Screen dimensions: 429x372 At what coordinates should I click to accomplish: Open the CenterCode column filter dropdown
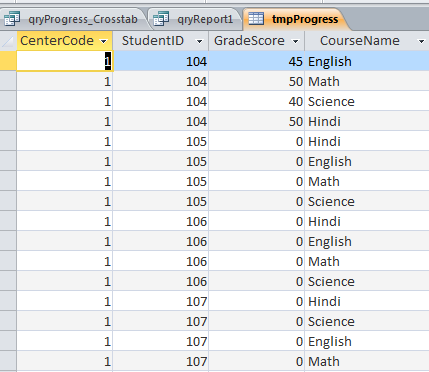pos(104,41)
